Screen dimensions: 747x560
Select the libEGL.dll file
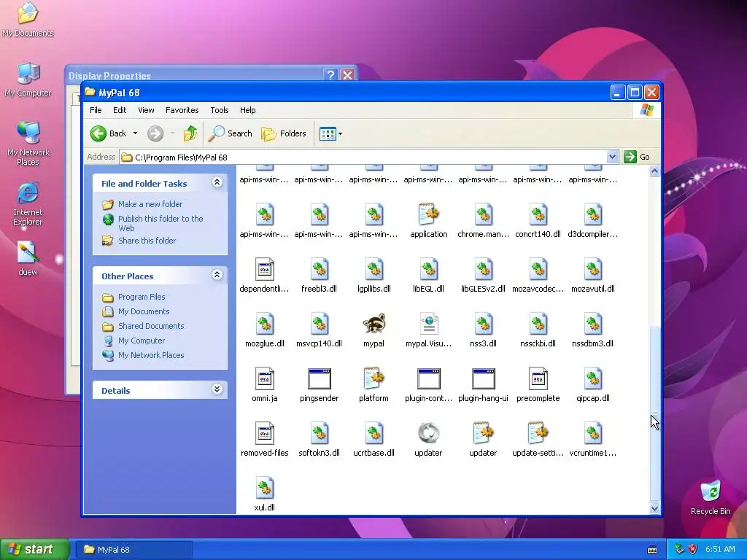(429, 270)
